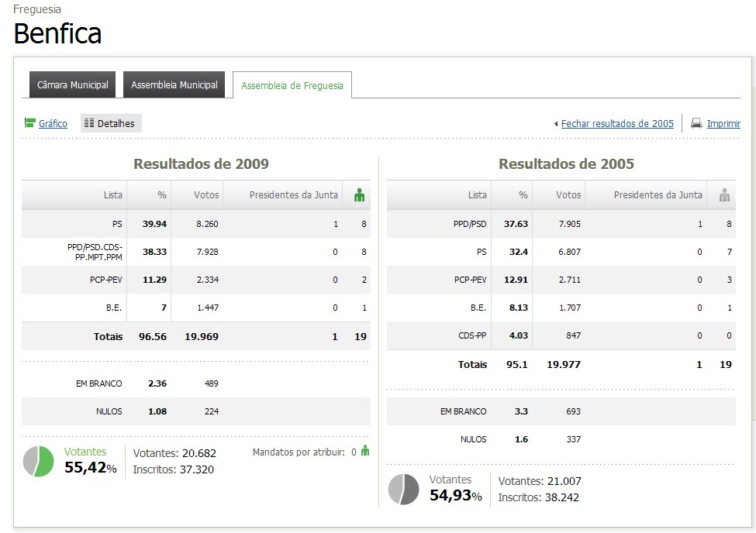The height and width of the screenshot is (533, 756).
Task: Click the Detalhes table icon
Action: 89,123
